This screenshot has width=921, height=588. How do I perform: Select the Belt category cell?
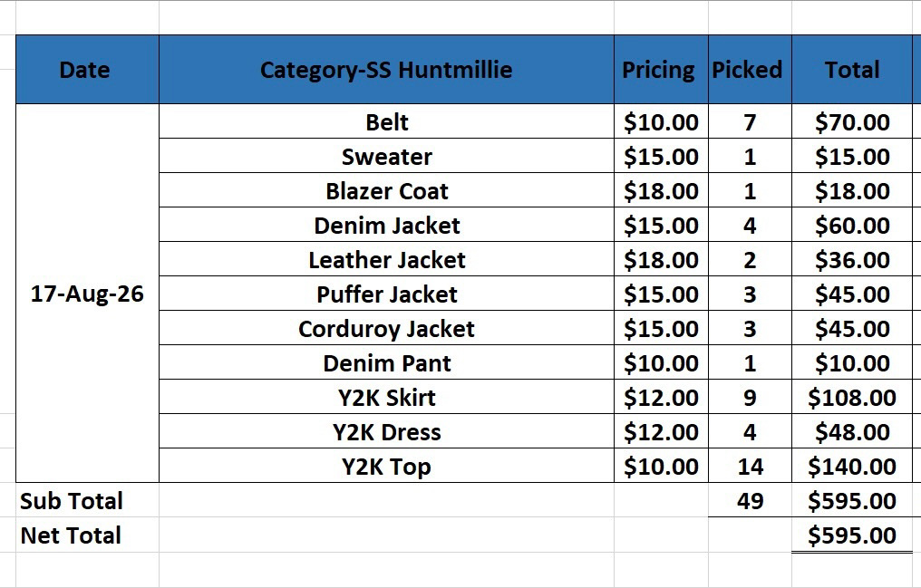click(x=386, y=121)
